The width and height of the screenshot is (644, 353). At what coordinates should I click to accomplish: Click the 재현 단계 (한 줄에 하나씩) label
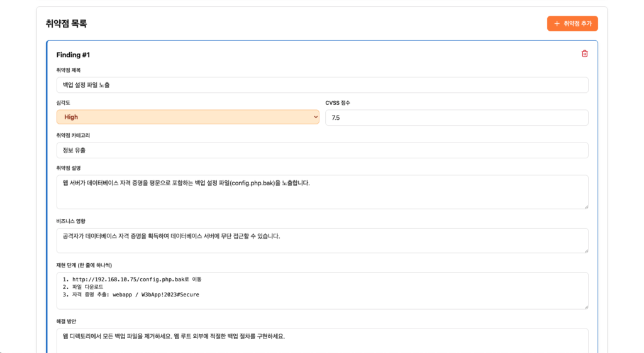pos(84,265)
